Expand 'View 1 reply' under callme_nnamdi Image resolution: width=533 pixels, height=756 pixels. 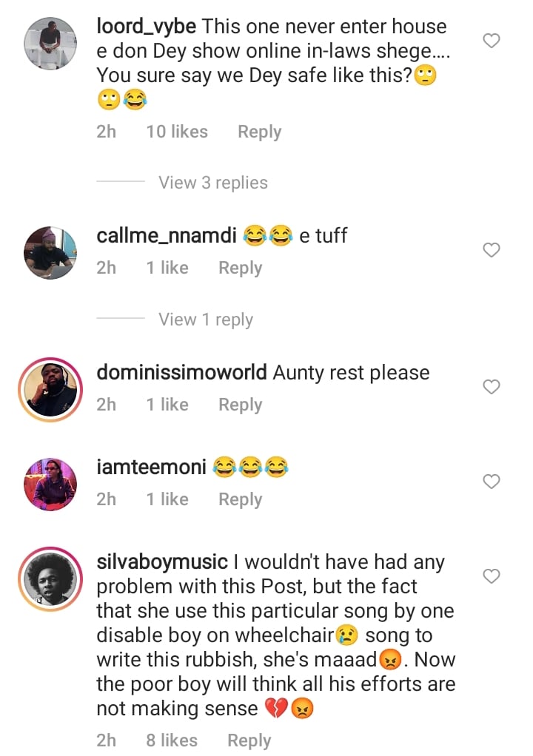(x=205, y=320)
